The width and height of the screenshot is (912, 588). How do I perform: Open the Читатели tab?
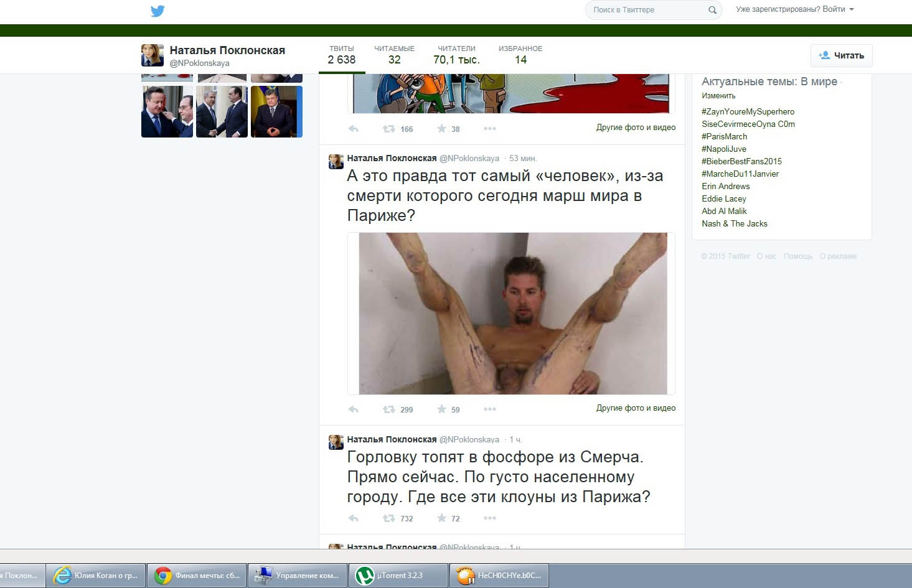pos(456,55)
